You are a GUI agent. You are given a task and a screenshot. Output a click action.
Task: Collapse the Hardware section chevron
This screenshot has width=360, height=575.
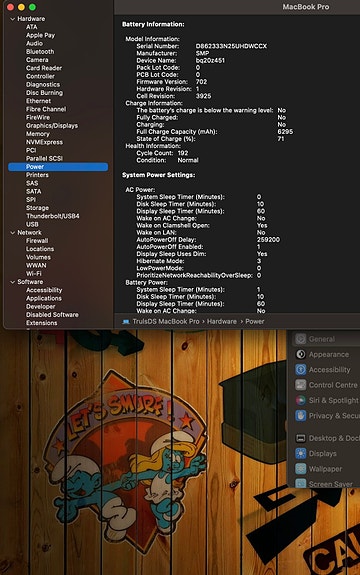click(12, 19)
